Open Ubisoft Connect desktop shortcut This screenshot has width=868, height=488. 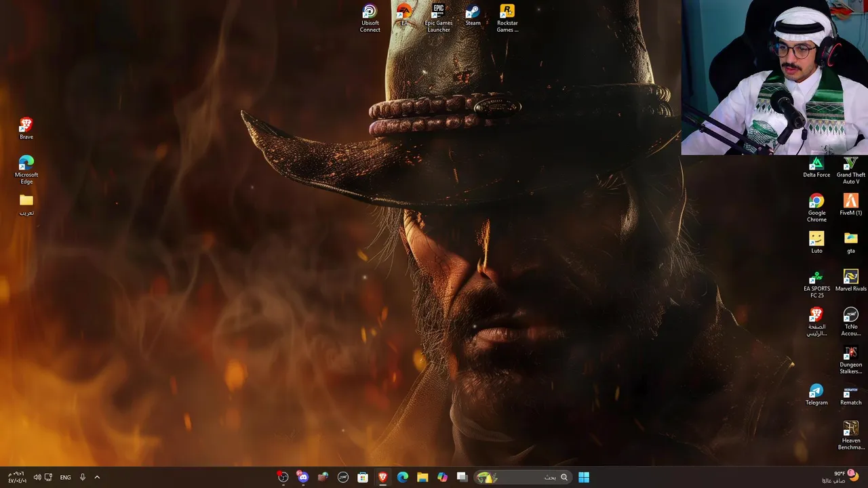(370, 18)
